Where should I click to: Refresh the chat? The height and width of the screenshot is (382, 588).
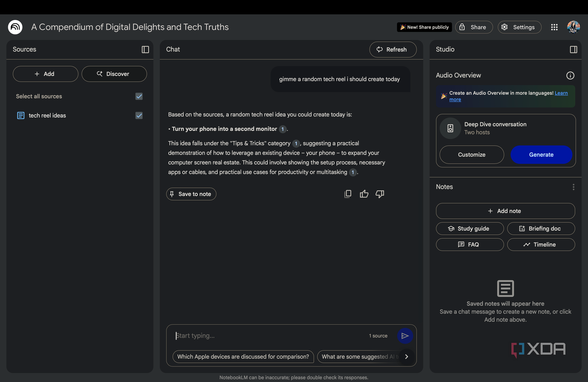(x=393, y=49)
